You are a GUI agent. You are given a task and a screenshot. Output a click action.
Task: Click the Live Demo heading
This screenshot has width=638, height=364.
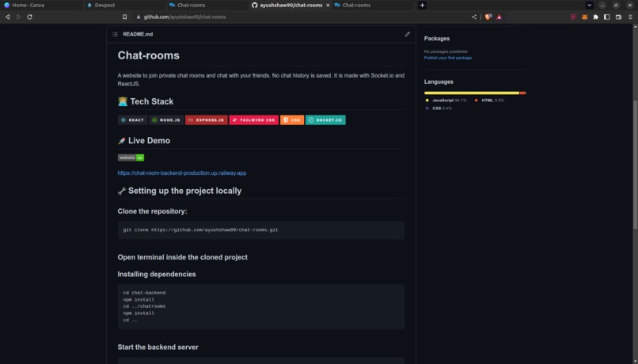(144, 140)
